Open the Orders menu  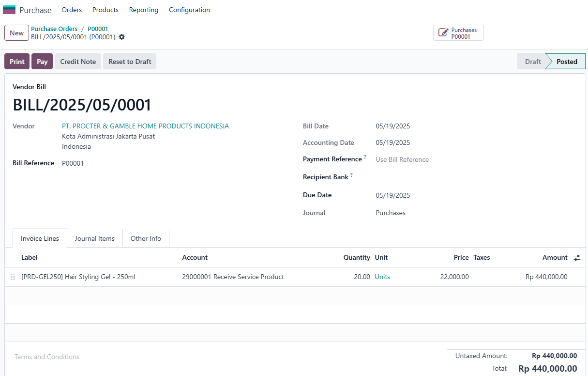pos(72,10)
